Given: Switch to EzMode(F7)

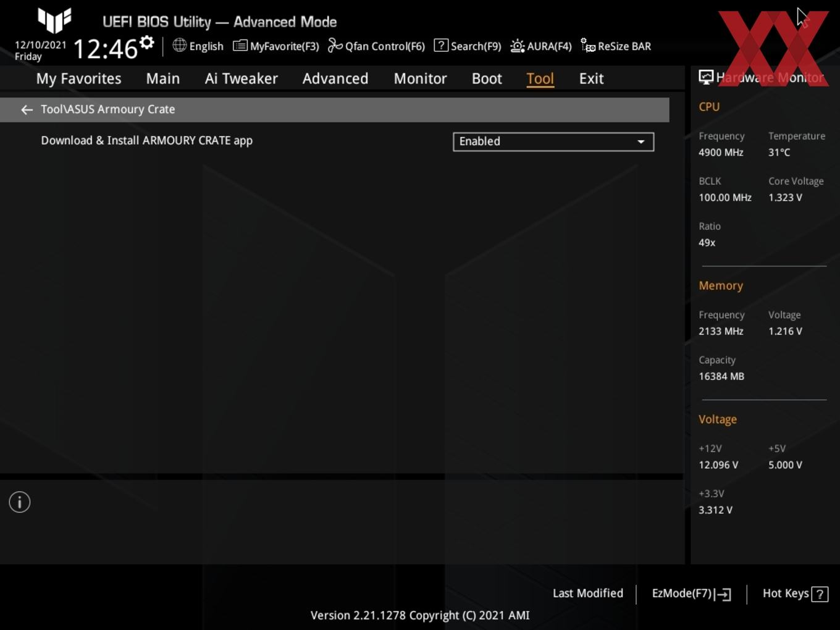Looking at the screenshot, I should [x=692, y=594].
